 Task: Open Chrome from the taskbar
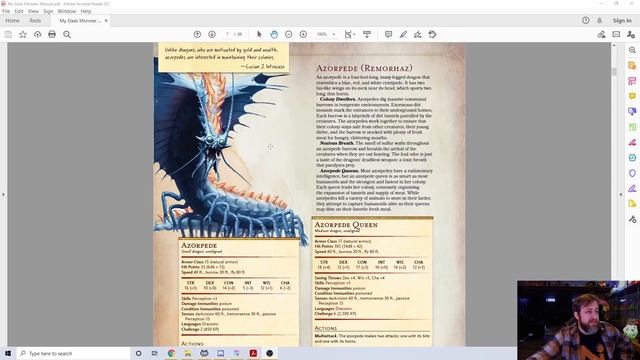[171, 353]
